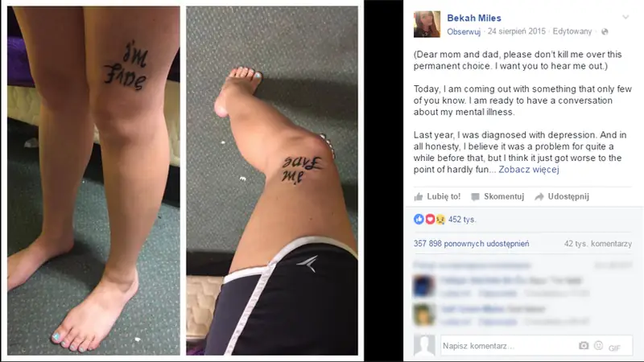View edit history via Edytowany link
Viewport: 644px width, 362px height.
(x=572, y=31)
